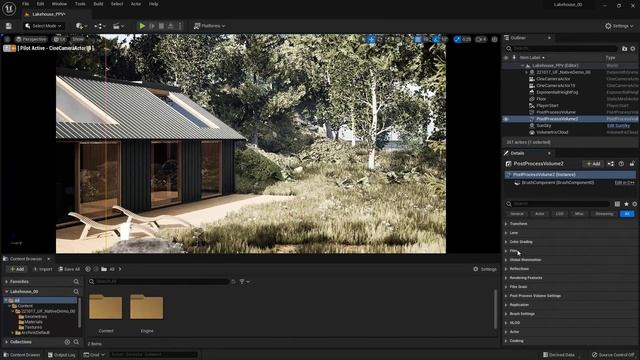640x360 pixels.
Task: Collapse the Lakehouse_FPV (Editor) world row
Action: (522, 65)
